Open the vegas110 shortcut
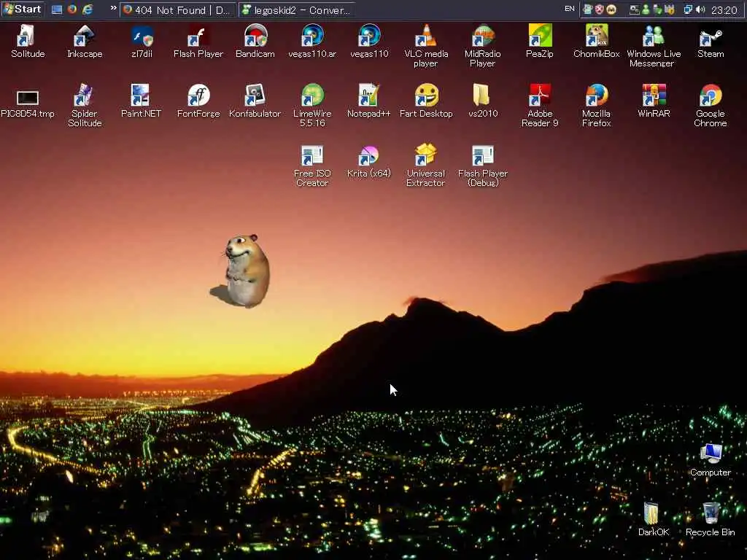The image size is (747, 560). [369, 42]
